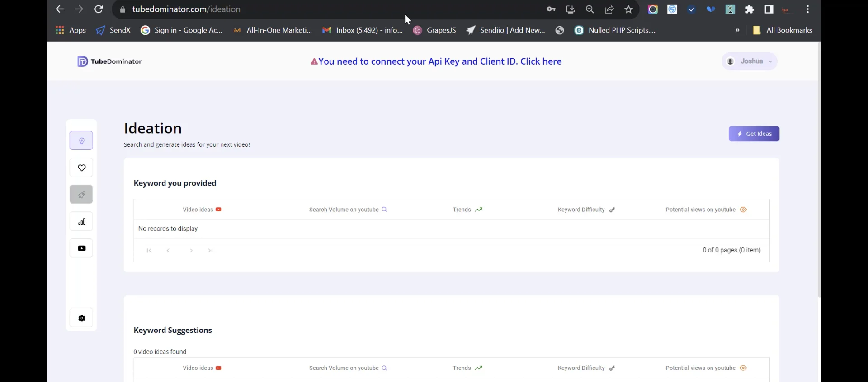
Task: Expand the Joshua account dropdown
Action: pos(750,61)
